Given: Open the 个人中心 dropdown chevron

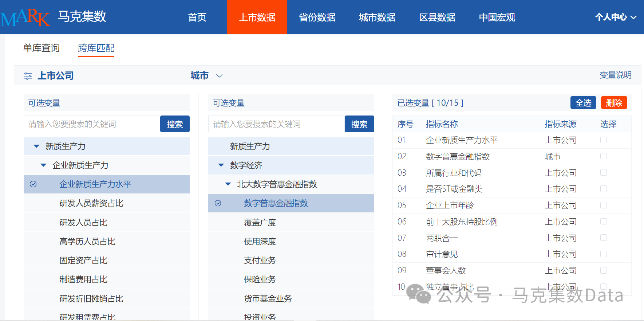Looking at the screenshot, I should 633,17.
